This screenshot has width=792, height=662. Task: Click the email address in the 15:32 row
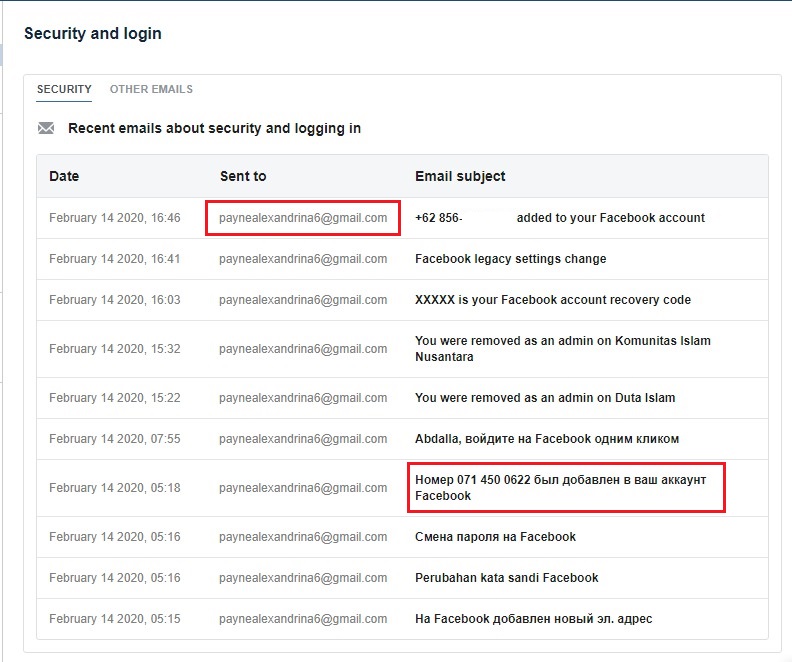pos(303,349)
